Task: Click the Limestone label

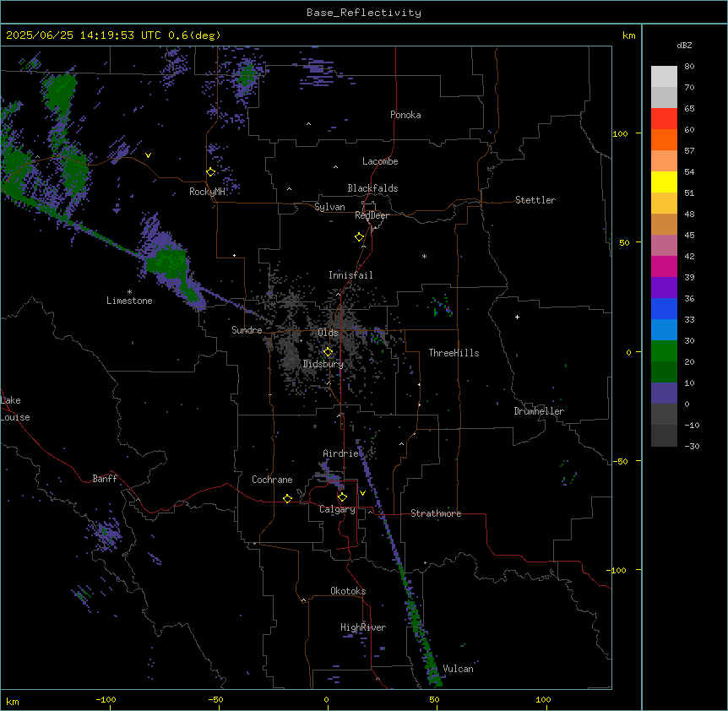Action: pos(129,301)
